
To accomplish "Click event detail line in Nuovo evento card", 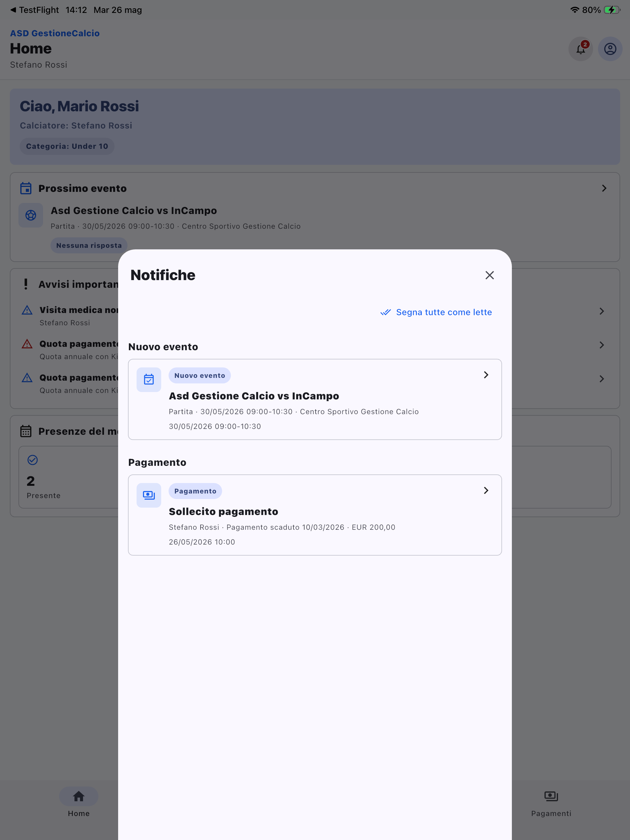I will pyautogui.click(x=294, y=412).
